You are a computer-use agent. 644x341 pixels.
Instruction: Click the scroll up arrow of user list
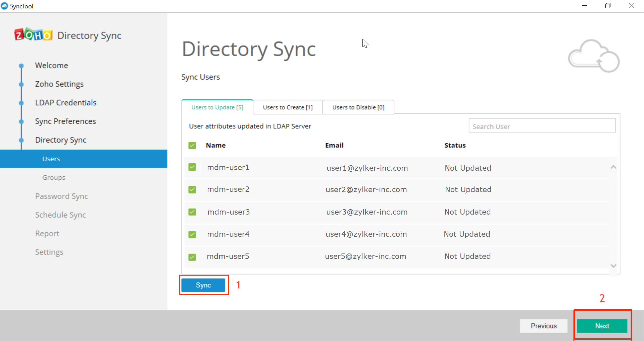click(x=613, y=167)
